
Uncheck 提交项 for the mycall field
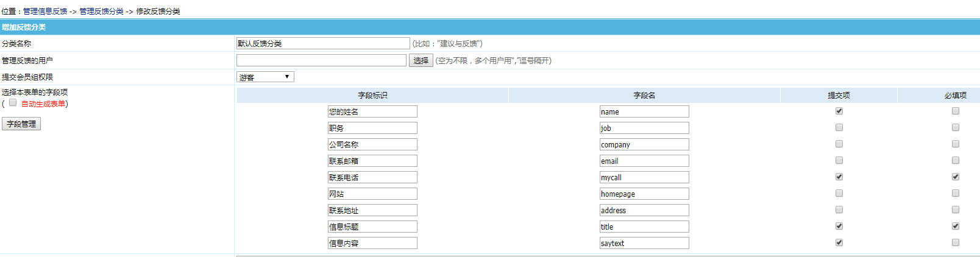click(x=839, y=177)
